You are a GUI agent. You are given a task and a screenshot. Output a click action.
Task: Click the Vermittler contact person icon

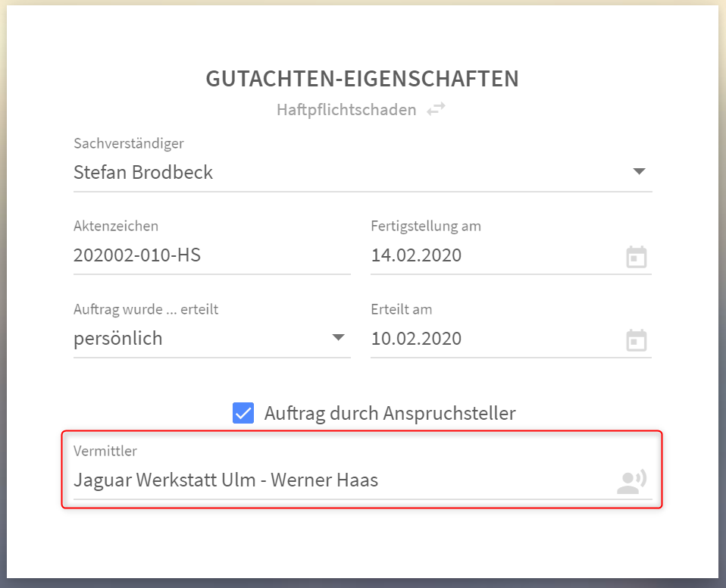coord(631,481)
